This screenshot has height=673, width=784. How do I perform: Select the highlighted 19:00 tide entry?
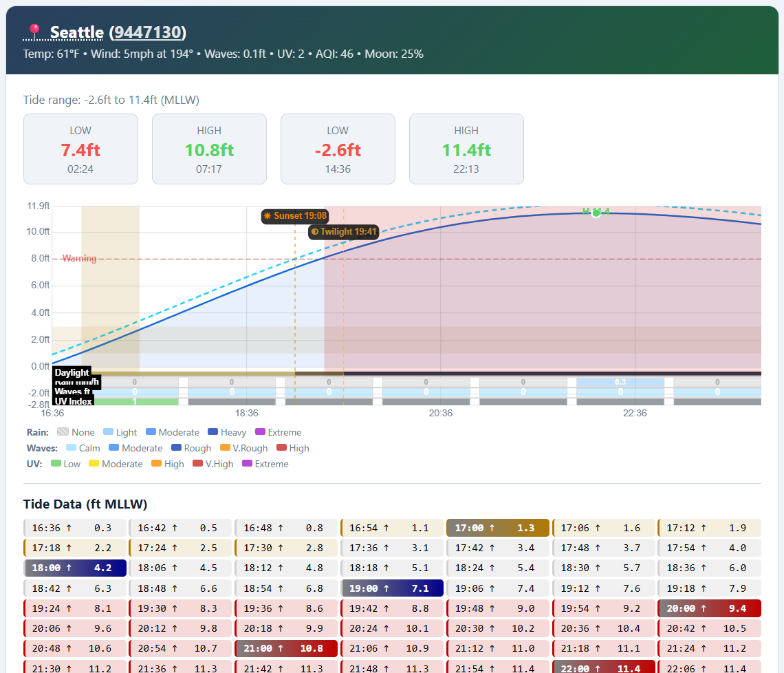point(392,588)
